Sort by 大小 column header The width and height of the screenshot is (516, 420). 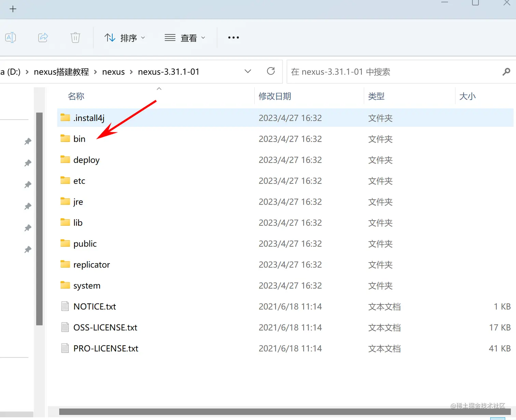coord(468,96)
